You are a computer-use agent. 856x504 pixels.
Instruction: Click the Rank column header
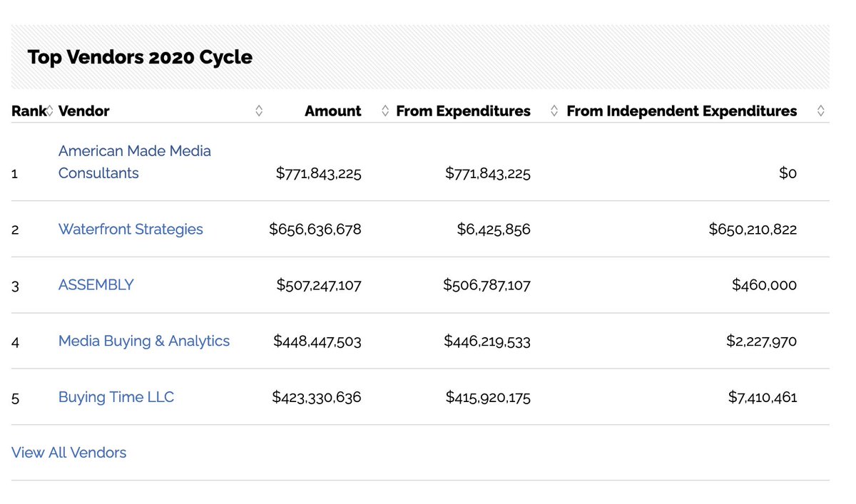tap(29, 111)
